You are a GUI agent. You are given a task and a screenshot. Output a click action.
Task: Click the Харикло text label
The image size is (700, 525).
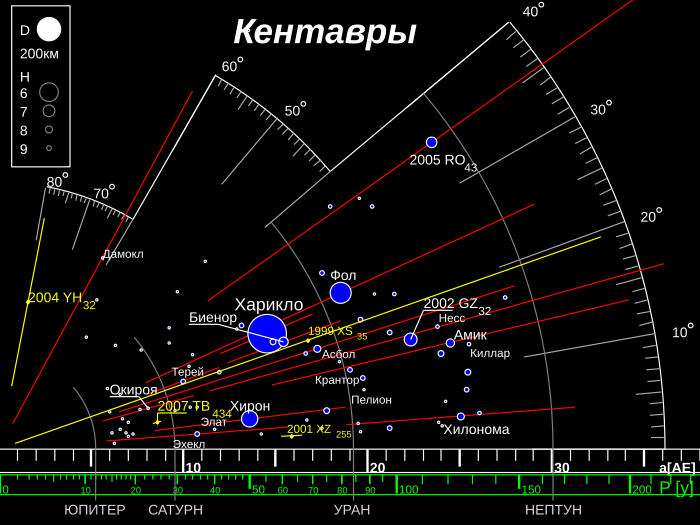(x=269, y=304)
